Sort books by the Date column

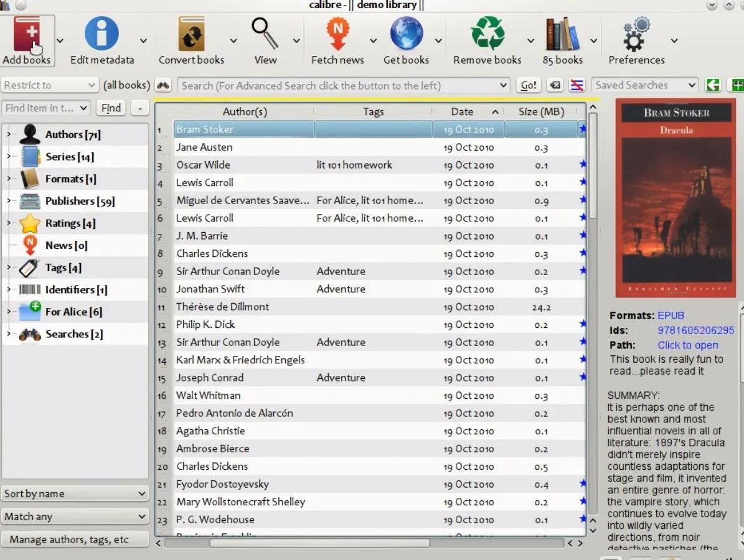point(462,111)
